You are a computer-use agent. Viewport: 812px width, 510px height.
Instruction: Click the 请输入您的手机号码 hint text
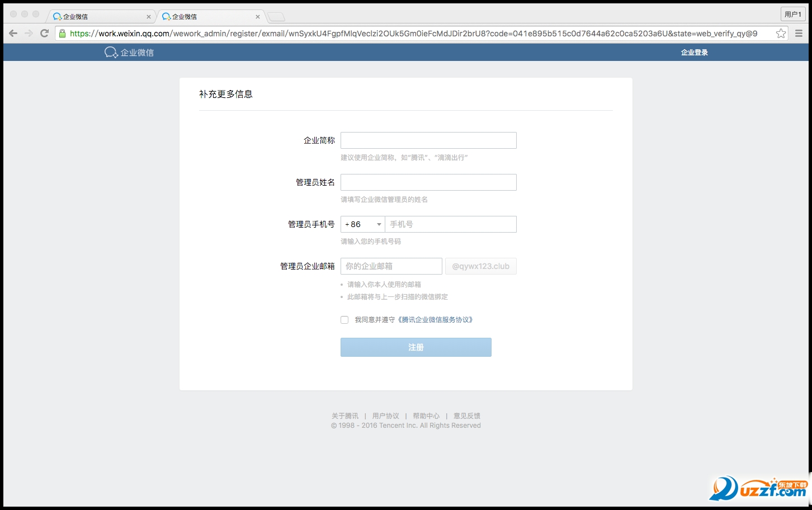[x=371, y=242]
